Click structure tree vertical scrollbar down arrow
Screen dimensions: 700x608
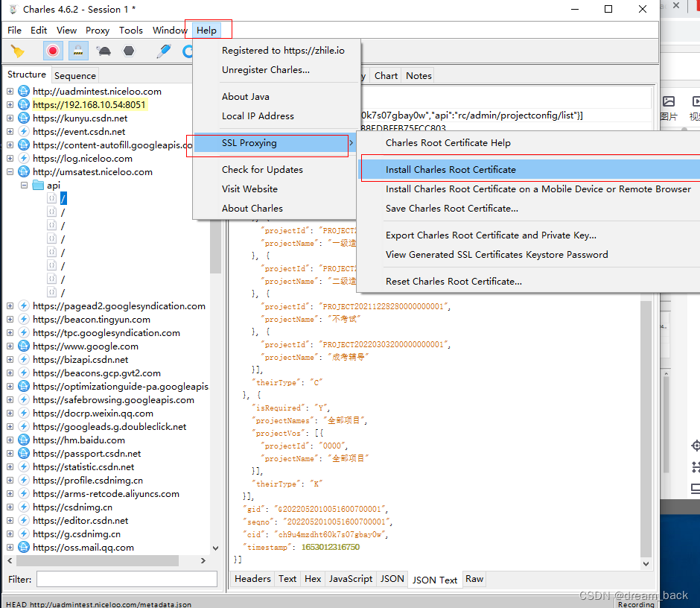[216, 548]
